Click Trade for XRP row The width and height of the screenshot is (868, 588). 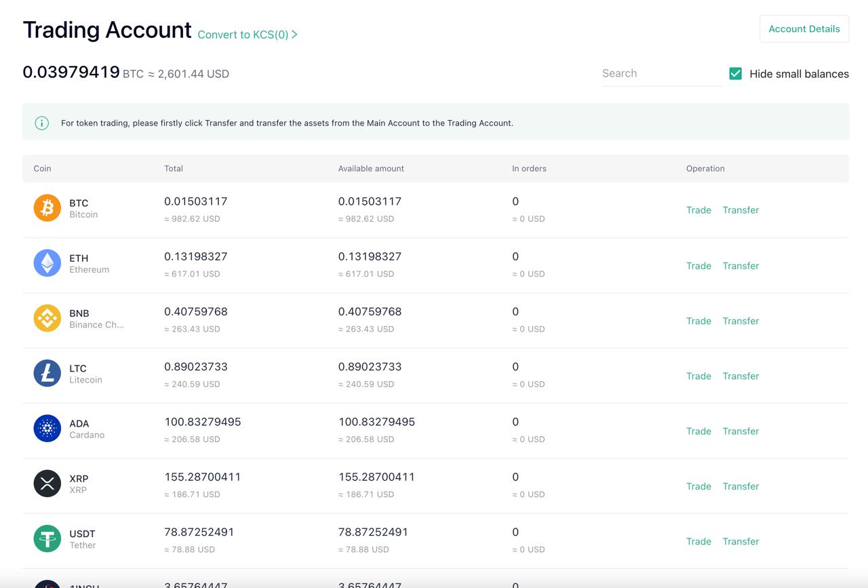coord(698,486)
